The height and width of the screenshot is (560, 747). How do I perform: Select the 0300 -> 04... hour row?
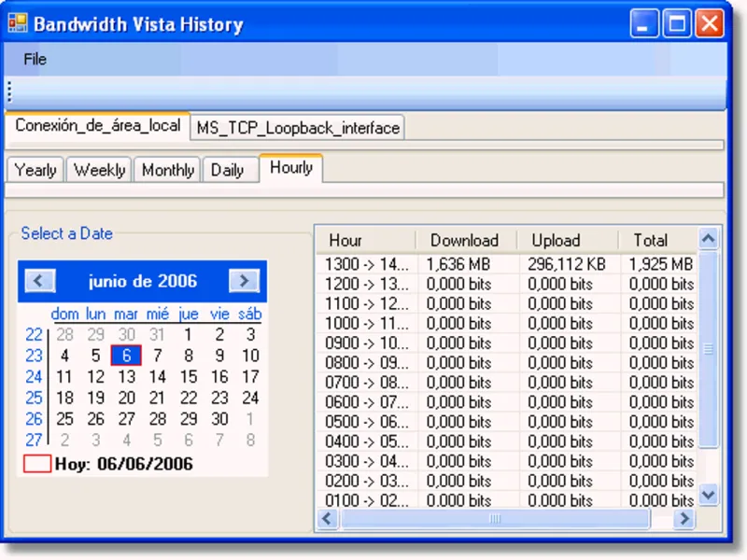[506, 461]
